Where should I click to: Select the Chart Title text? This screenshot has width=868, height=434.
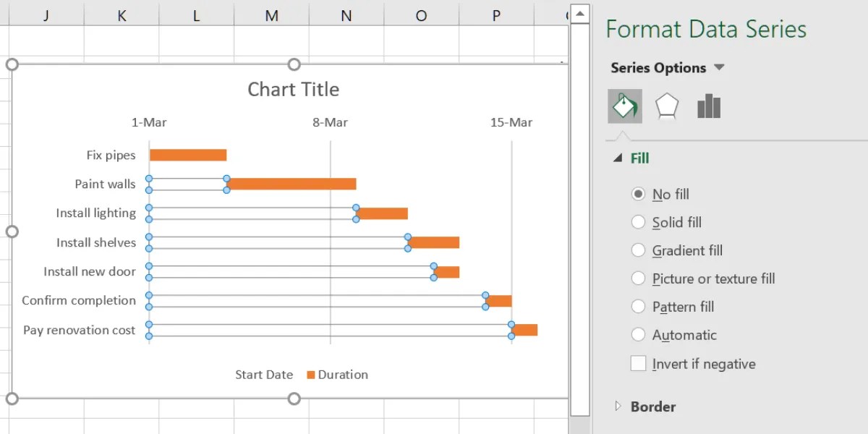(293, 89)
